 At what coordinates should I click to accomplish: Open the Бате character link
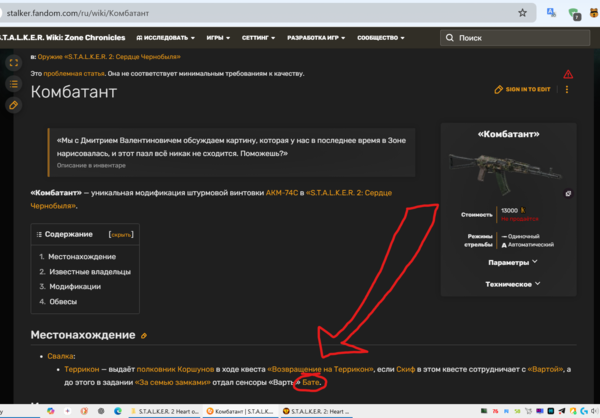311,382
